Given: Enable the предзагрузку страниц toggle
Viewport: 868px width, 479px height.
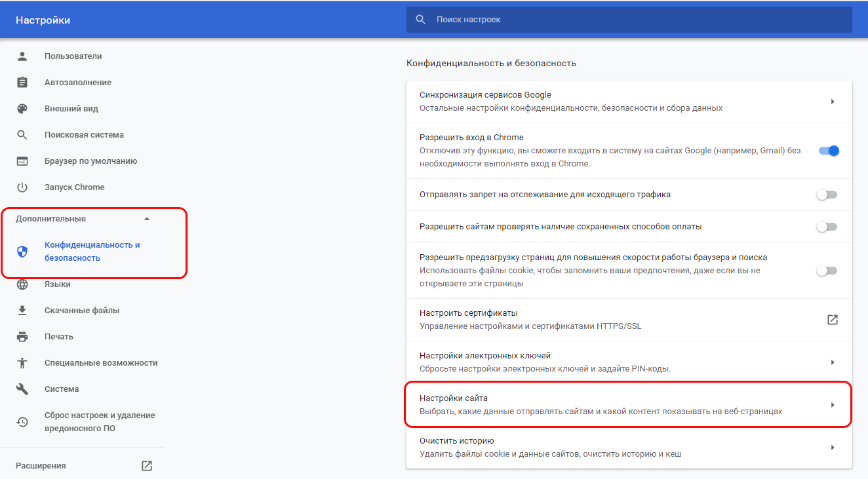Looking at the screenshot, I should pos(827,271).
